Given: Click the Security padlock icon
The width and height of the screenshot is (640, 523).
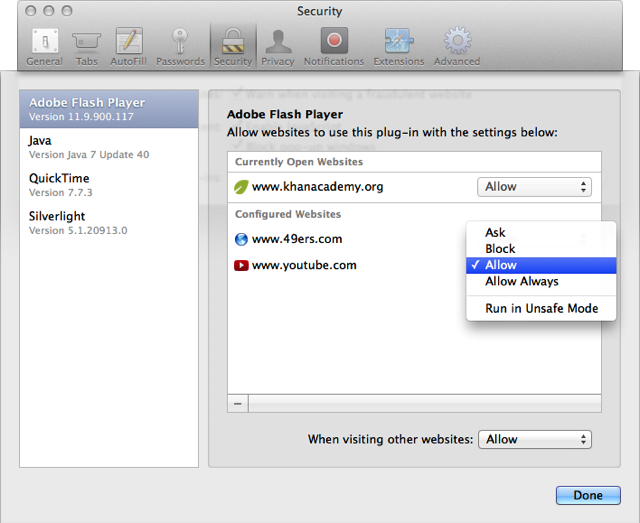Looking at the screenshot, I should [x=232, y=46].
